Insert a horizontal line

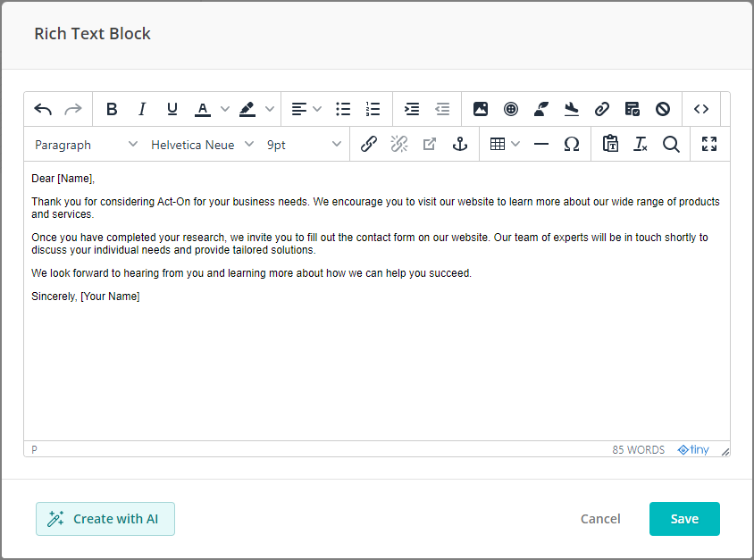541,144
